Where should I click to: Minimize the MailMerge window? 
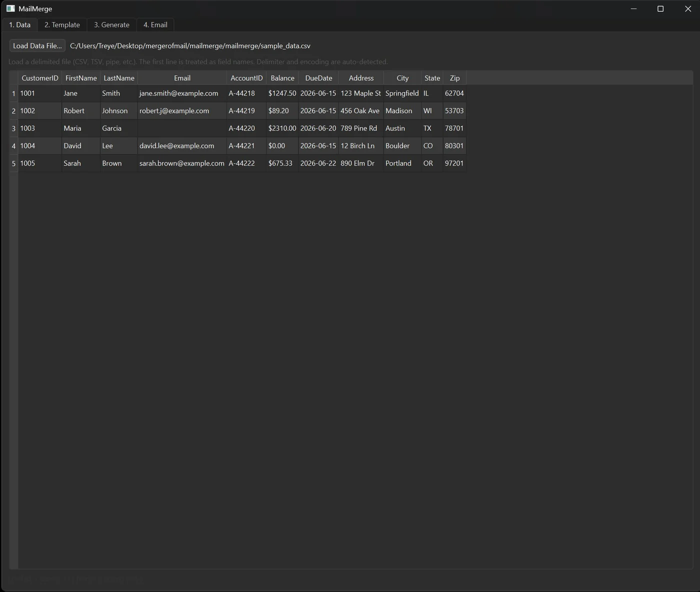coord(633,9)
